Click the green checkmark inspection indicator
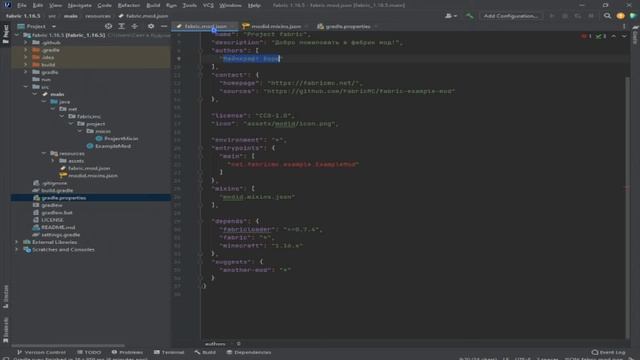This screenshot has height=360, width=640. [600, 36]
